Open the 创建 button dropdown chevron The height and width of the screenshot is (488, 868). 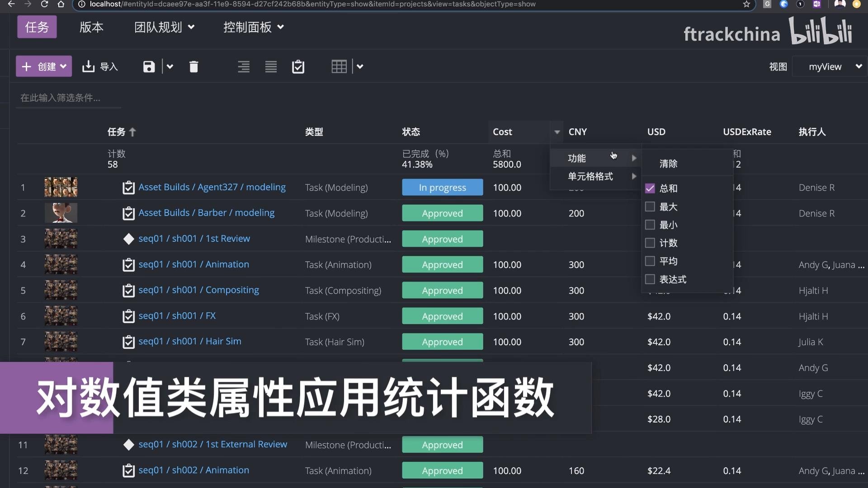[63, 66]
